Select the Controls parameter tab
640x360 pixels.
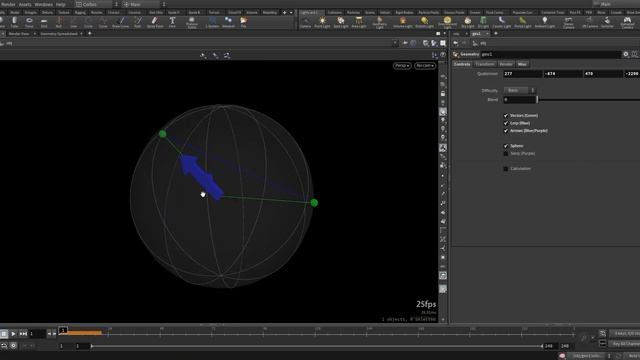(462, 64)
